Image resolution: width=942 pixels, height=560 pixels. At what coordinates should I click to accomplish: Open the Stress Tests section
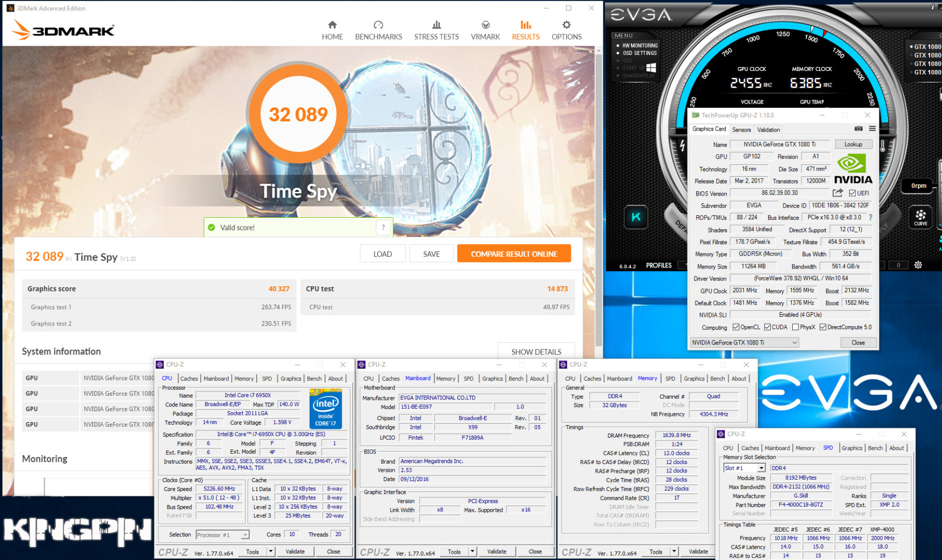click(436, 30)
